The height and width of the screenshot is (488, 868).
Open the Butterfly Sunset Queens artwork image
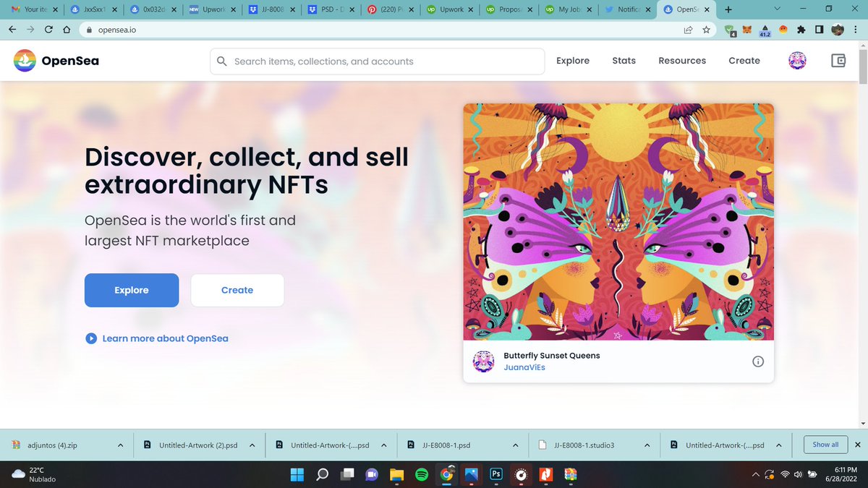pyautogui.click(x=618, y=222)
